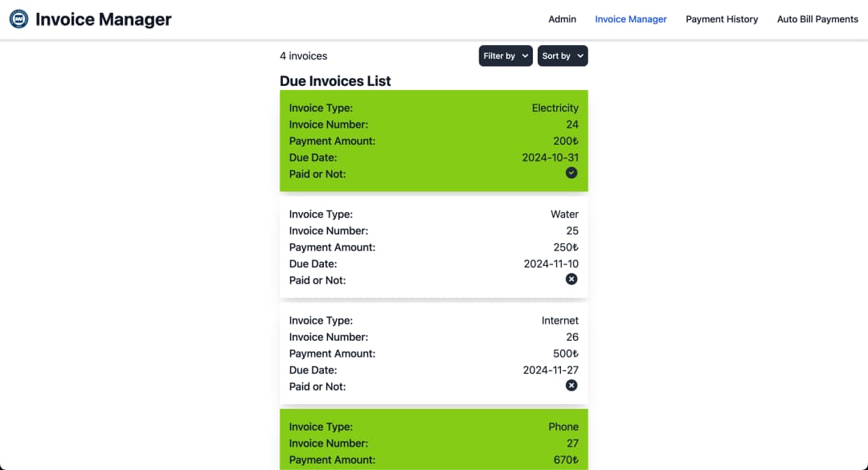Click the Water invoice due date 2024-11-10

click(x=551, y=264)
